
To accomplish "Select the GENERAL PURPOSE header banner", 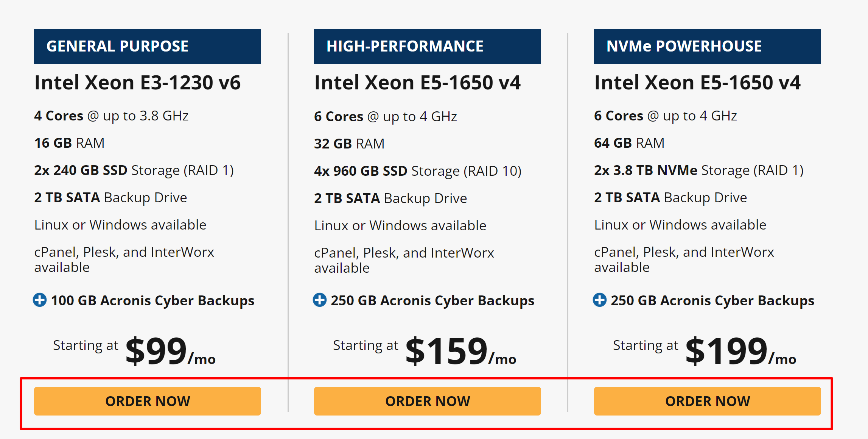I will click(x=148, y=47).
